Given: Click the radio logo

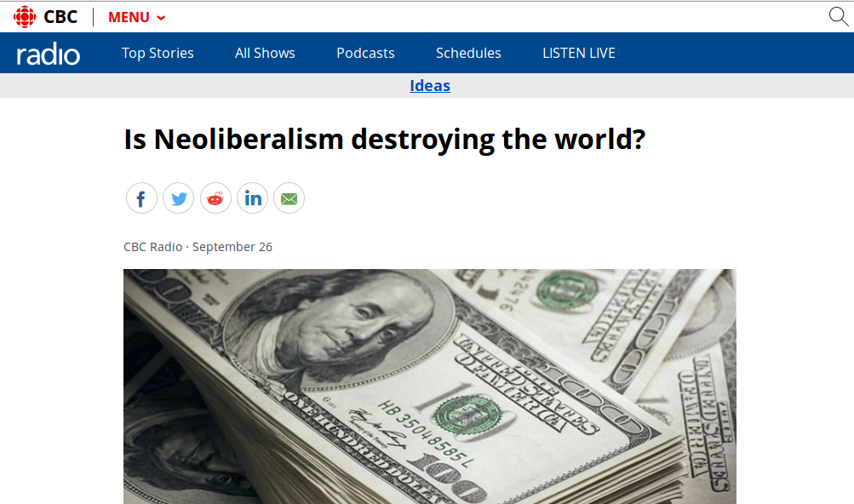Looking at the screenshot, I should point(48,54).
